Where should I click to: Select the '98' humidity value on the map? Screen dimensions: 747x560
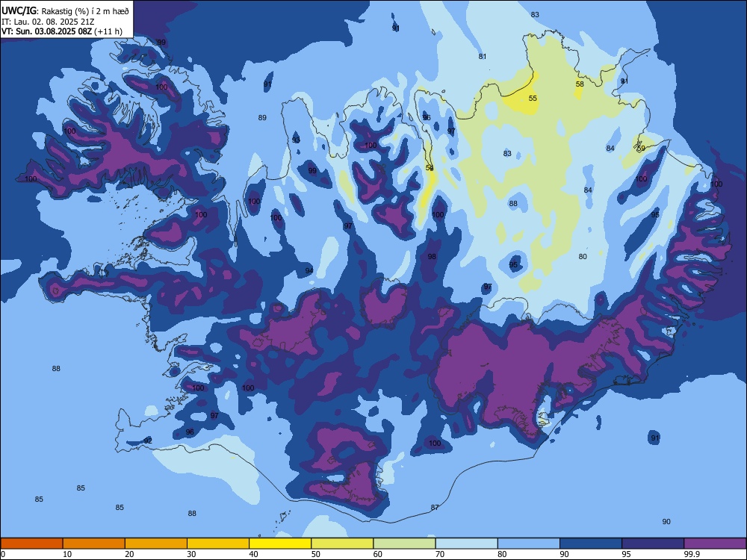tap(432, 257)
